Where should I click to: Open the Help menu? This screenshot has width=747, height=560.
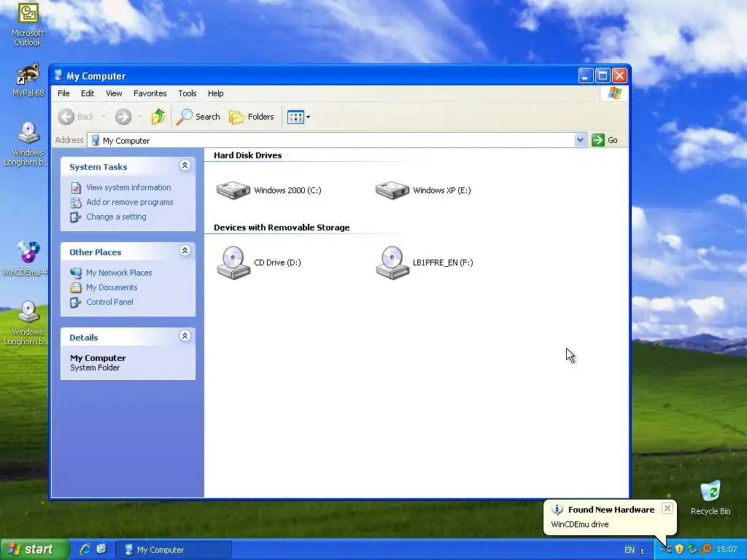(215, 93)
